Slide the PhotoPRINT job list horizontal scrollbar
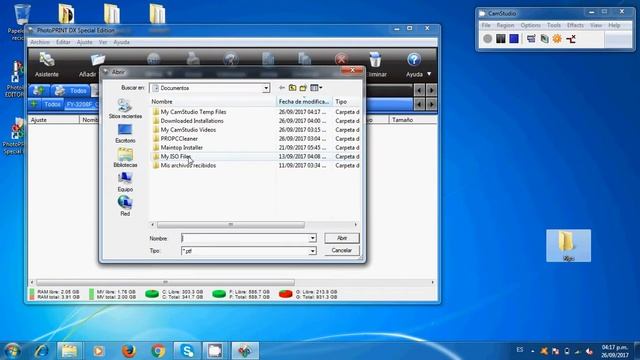 (165, 282)
